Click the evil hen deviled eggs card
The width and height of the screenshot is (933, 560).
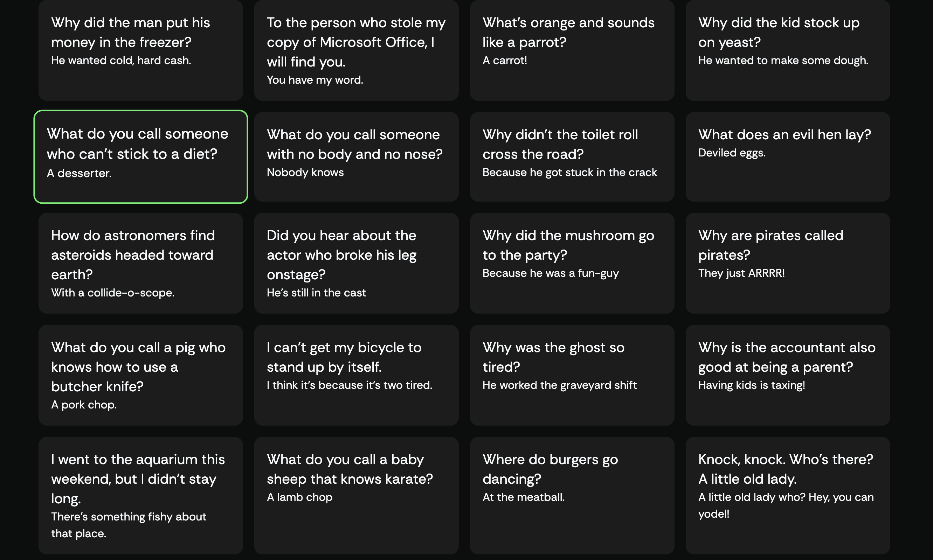[788, 156]
